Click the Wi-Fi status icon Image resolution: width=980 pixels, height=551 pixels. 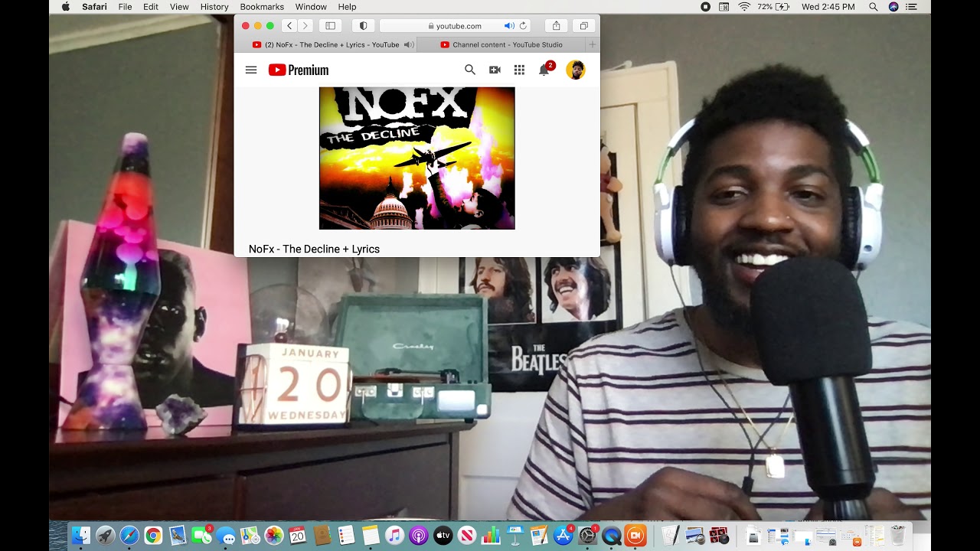[x=744, y=7]
